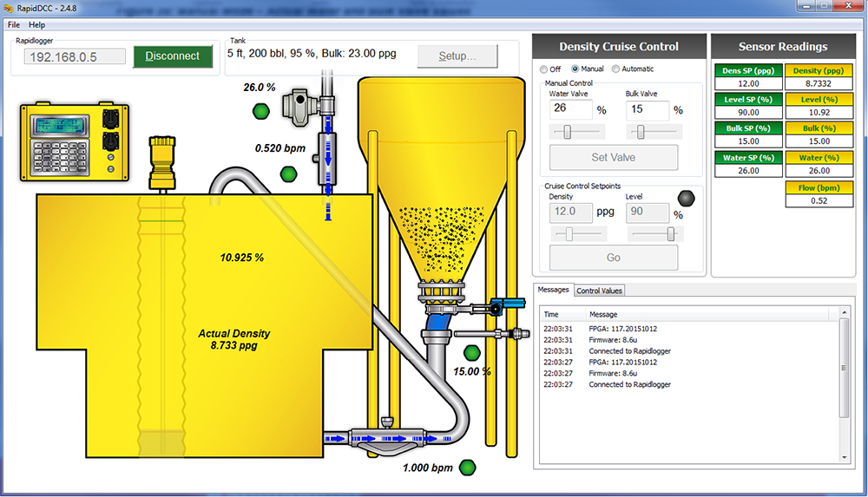Switch to the Messages tab
This screenshot has height=497, width=868.
553,290
